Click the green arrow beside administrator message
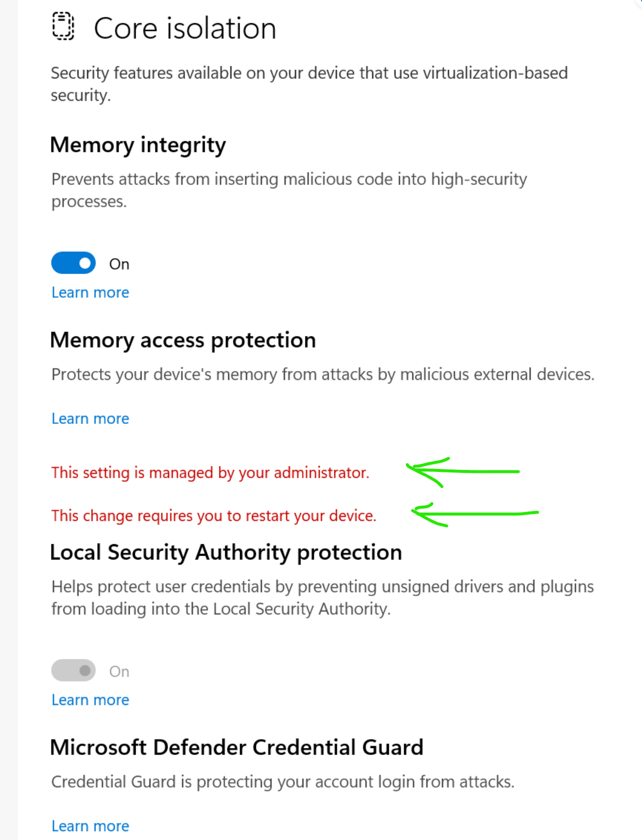The width and height of the screenshot is (642, 840). (463, 472)
